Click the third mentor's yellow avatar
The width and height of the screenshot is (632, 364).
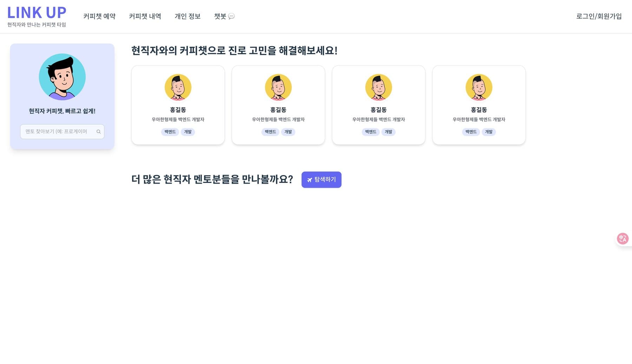[378, 87]
